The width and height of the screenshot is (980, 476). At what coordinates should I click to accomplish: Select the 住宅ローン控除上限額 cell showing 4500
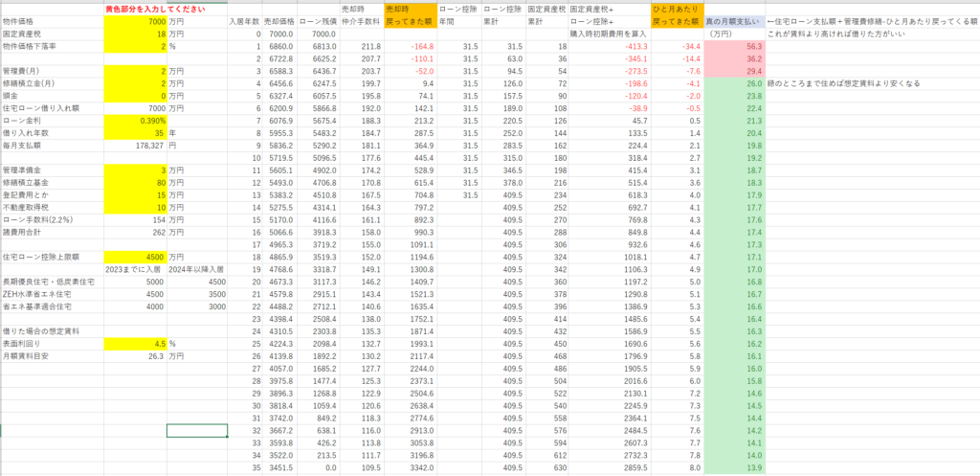tap(137, 258)
